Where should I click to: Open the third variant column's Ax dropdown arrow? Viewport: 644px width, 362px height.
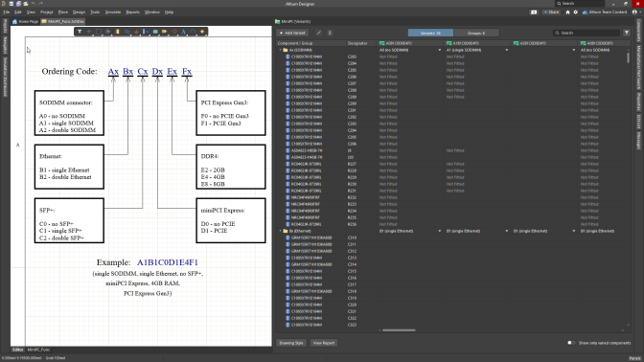point(574,50)
